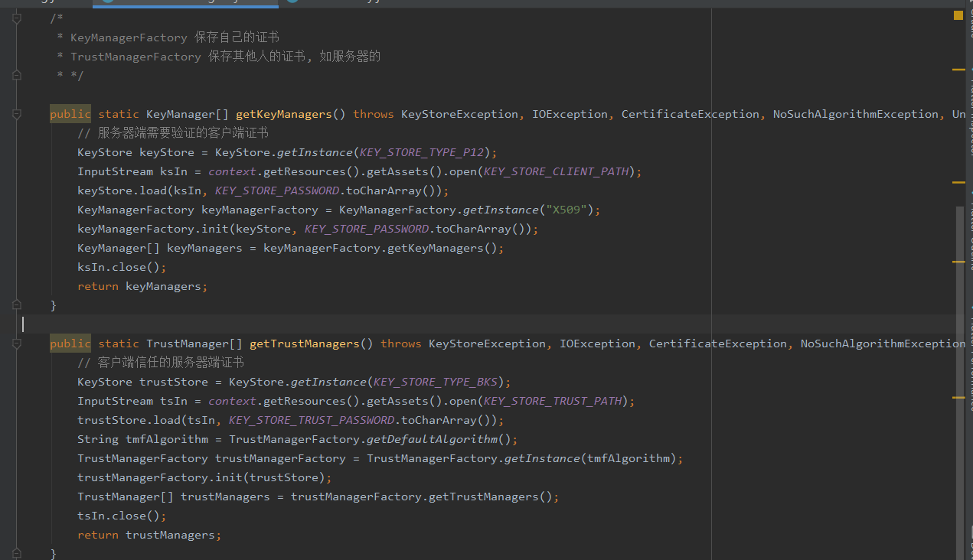This screenshot has height=560, width=973.
Task: Click highlighted 'public' keyword of getTrustManagers
Action: 70,343
